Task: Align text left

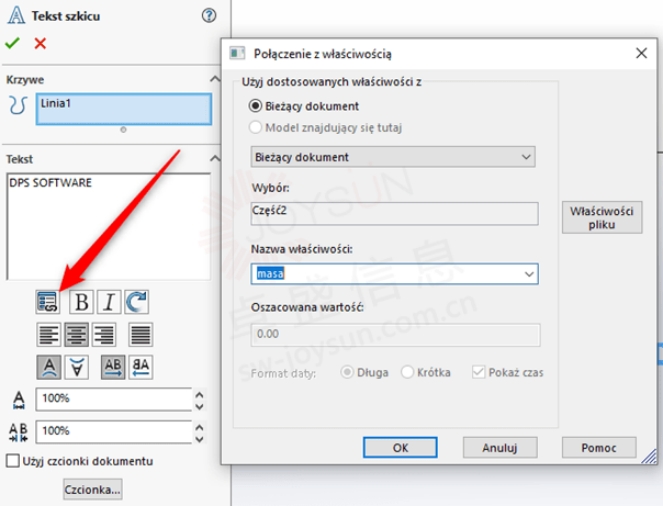Action: (49, 334)
